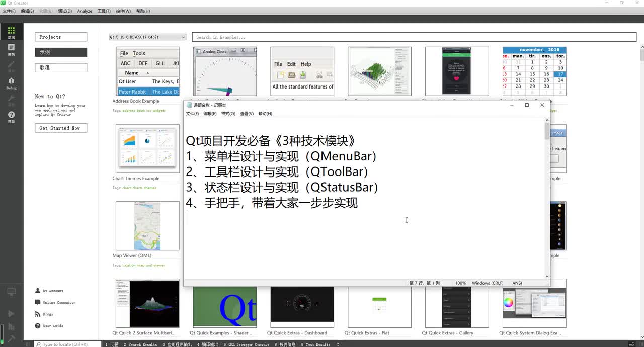Open the User Guide link
The image size is (644, 347).
[x=53, y=326]
